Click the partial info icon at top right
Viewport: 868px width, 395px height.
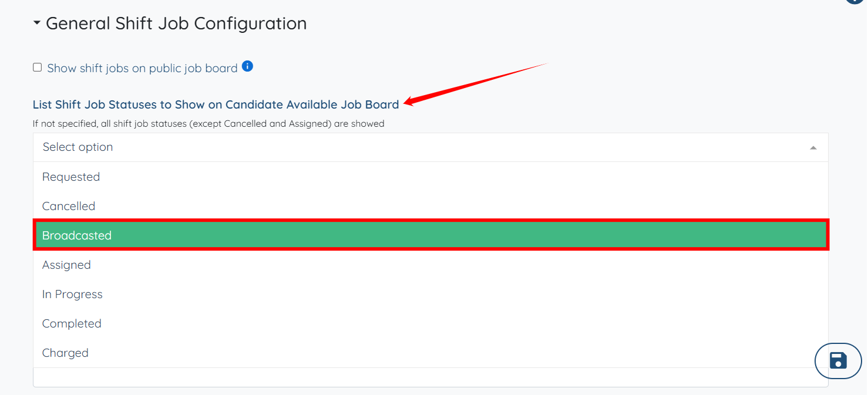[856, 2]
